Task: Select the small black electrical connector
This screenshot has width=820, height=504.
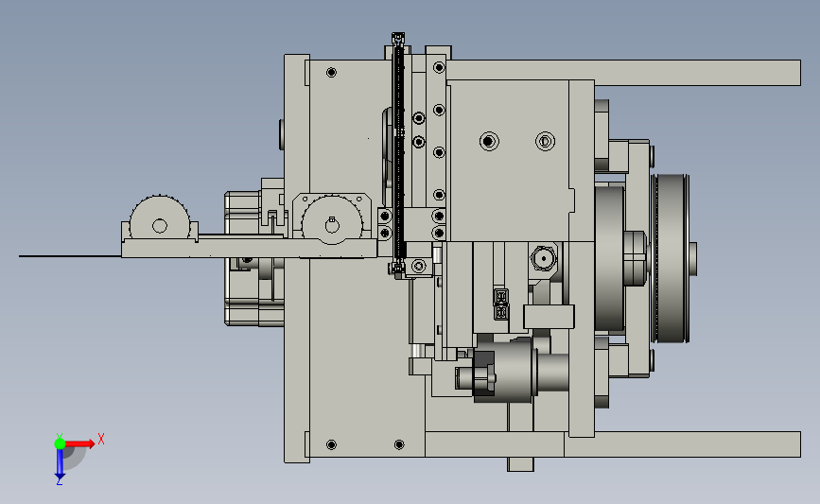Action: click(x=501, y=304)
